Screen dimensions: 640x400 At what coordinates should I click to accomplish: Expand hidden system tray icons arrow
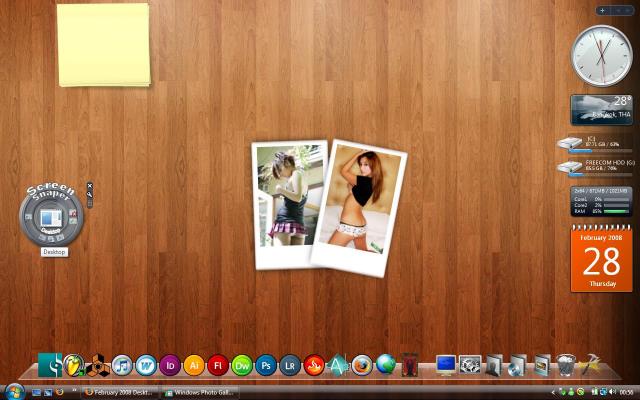click(x=553, y=393)
